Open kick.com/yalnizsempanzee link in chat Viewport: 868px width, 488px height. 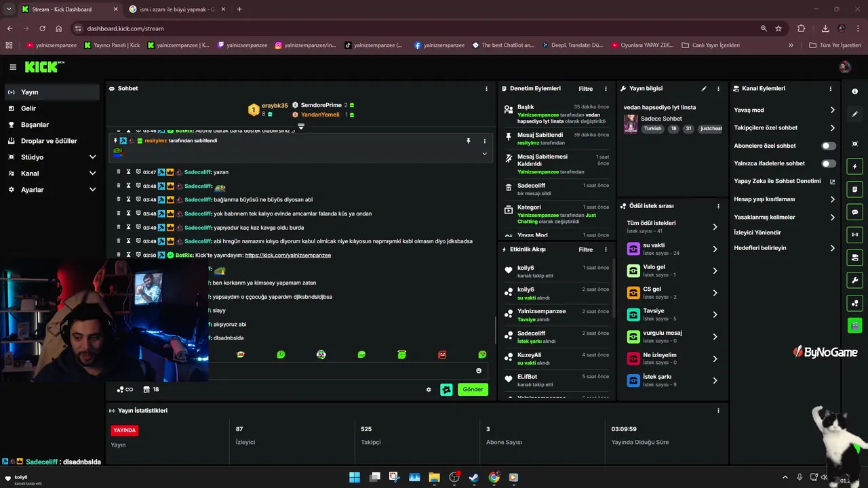click(288, 256)
